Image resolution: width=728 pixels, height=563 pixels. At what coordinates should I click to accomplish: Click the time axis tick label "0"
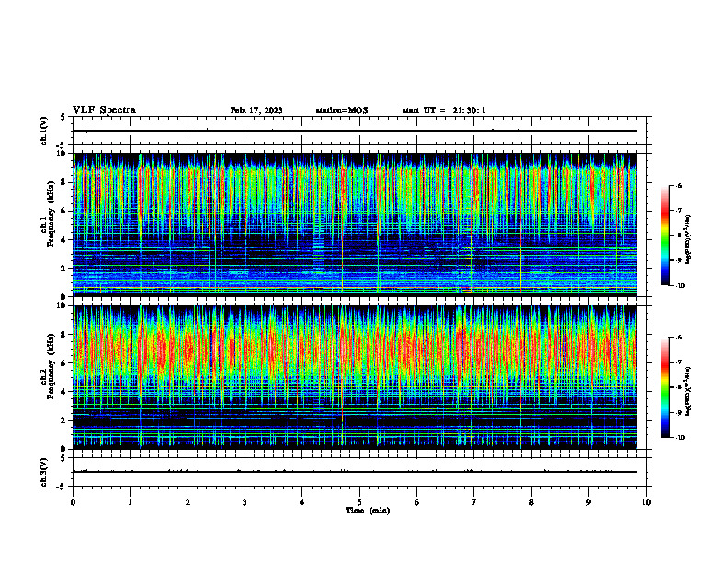(73, 502)
